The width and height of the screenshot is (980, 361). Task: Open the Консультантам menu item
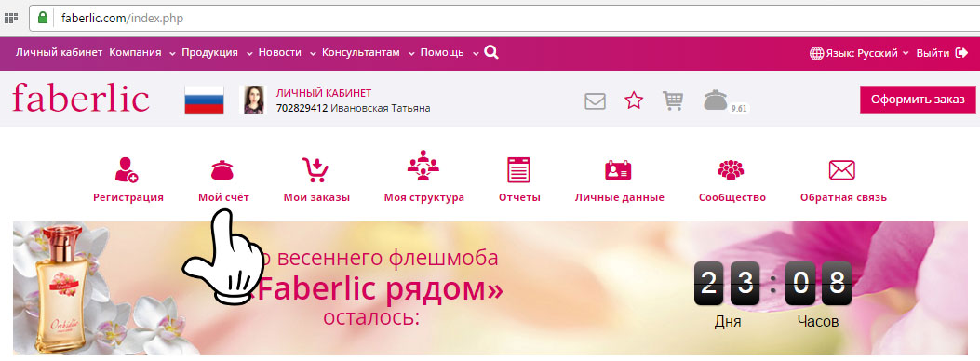coord(360,53)
